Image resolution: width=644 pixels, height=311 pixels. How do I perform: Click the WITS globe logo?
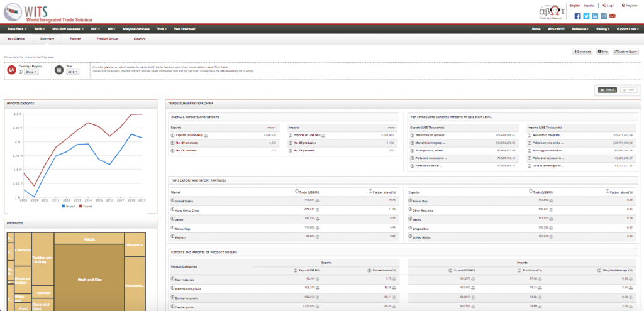tap(14, 13)
